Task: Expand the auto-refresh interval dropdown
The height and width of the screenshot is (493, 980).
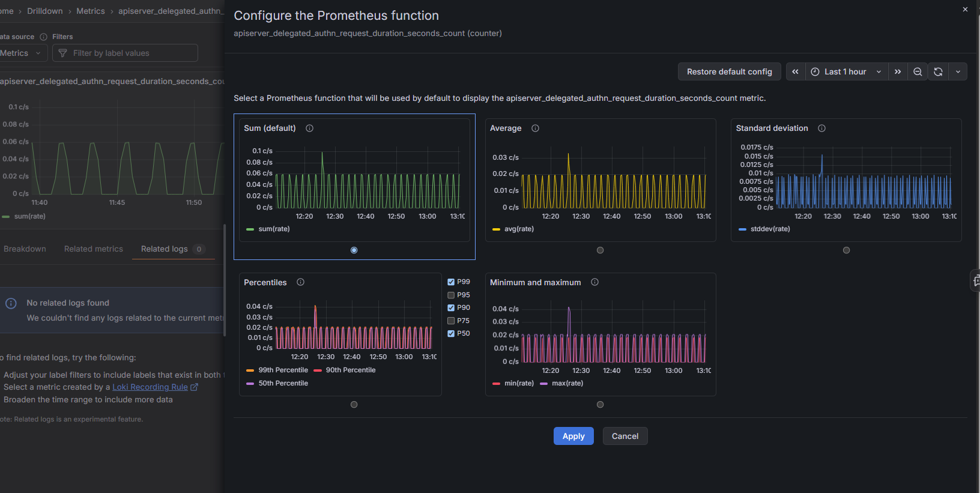Action: pyautogui.click(x=958, y=71)
